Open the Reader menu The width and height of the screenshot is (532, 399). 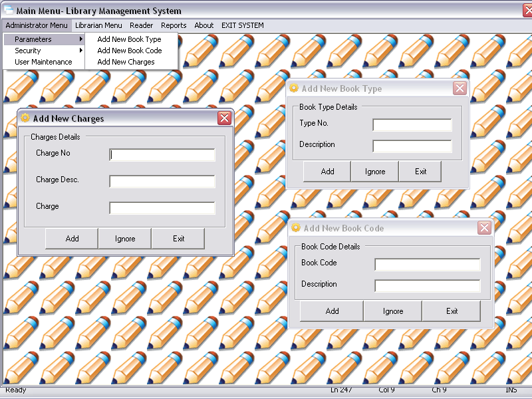(141, 25)
